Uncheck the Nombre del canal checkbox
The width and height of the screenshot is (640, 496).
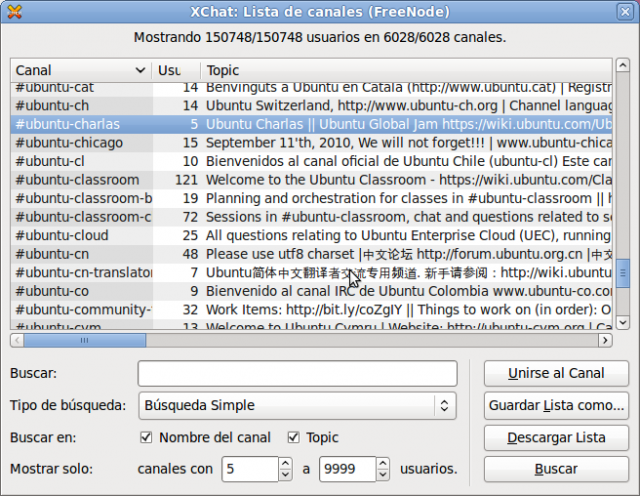(x=146, y=438)
